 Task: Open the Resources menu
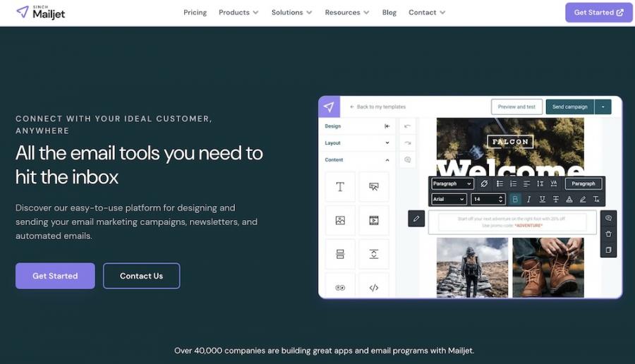(347, 13)
